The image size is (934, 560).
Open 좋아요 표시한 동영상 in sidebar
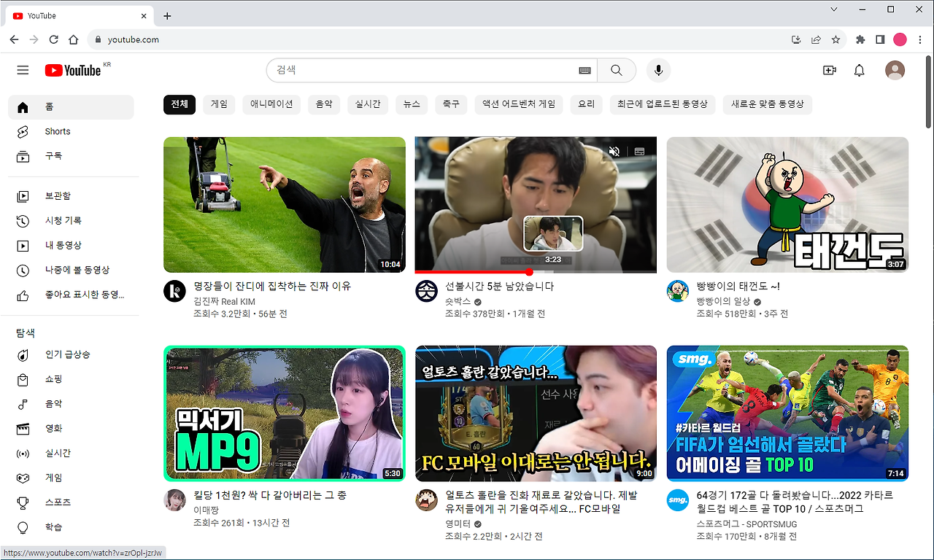(x=71, y=295)
